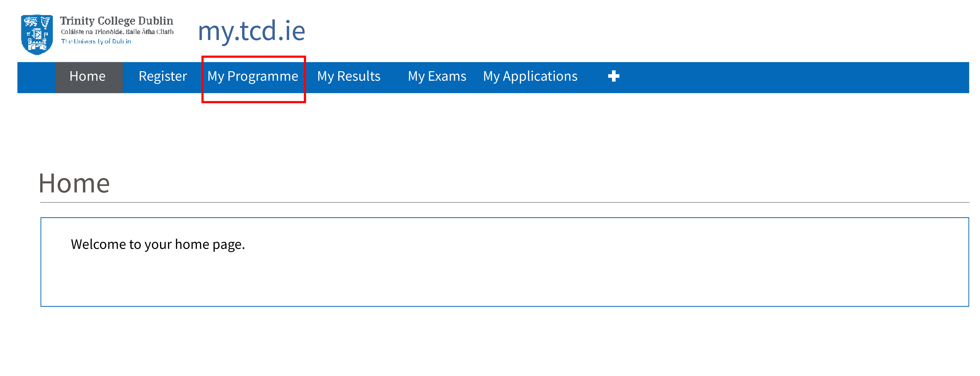This screenshot has width=980, height=376.
Task: Click the divider line under Home heading
Action: [x=495, y=202]
